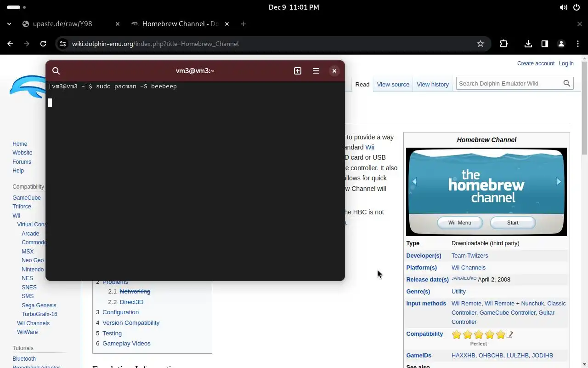
Task: Open the system power menu
Action: (577, 7)
